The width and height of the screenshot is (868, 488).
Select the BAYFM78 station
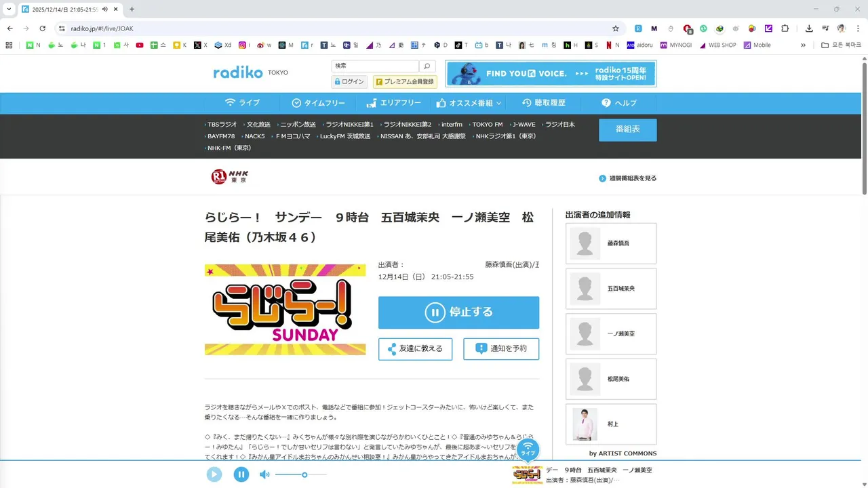pyautogui.click(x=220, y=136)
